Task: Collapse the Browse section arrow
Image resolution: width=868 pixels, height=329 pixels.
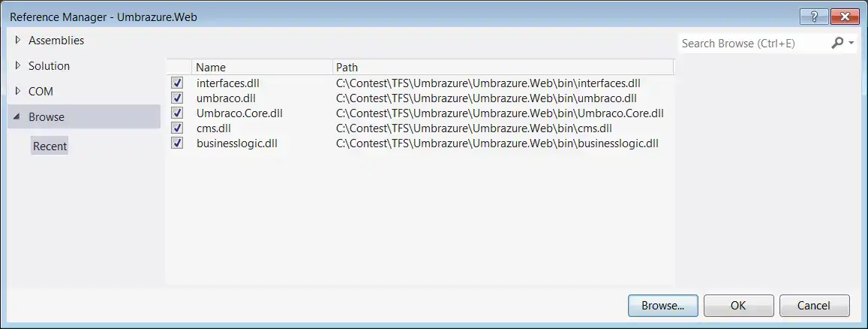Action: click(x=17, y=117)
